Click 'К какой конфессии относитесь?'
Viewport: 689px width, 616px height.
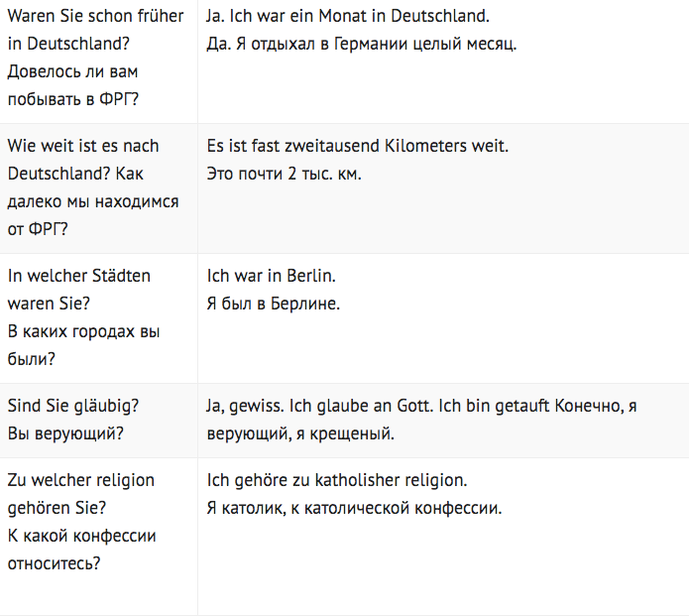click(x=81, y=550)
